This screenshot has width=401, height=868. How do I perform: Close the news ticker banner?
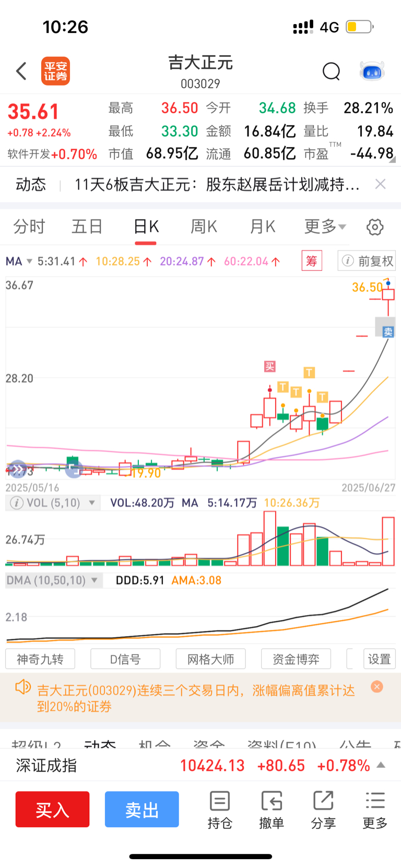381,184
